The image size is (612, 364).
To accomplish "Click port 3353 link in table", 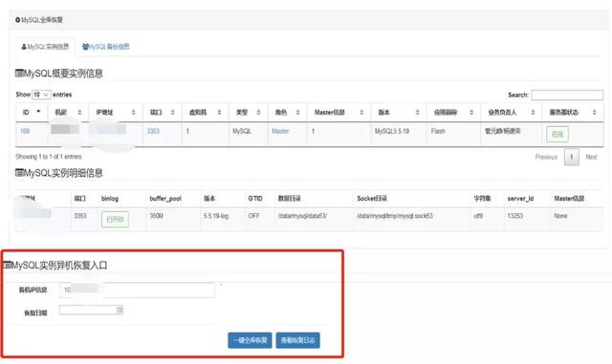I will [x=153, y=131].
